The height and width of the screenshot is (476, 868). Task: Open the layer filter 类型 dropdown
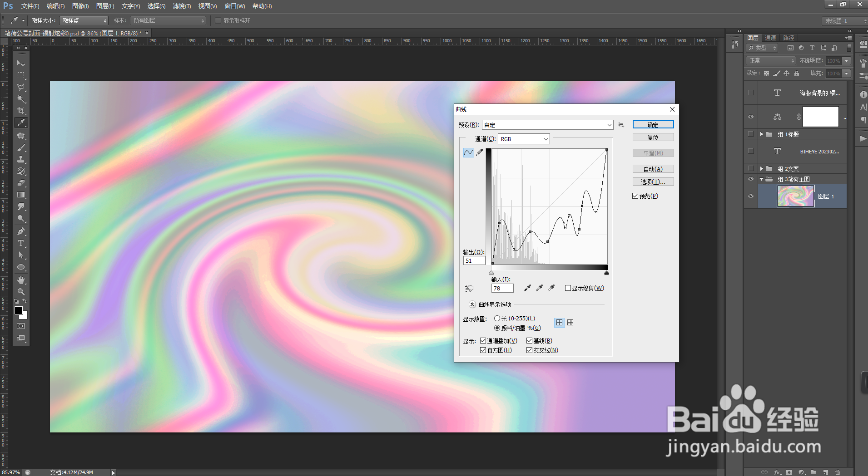(763, 48)
